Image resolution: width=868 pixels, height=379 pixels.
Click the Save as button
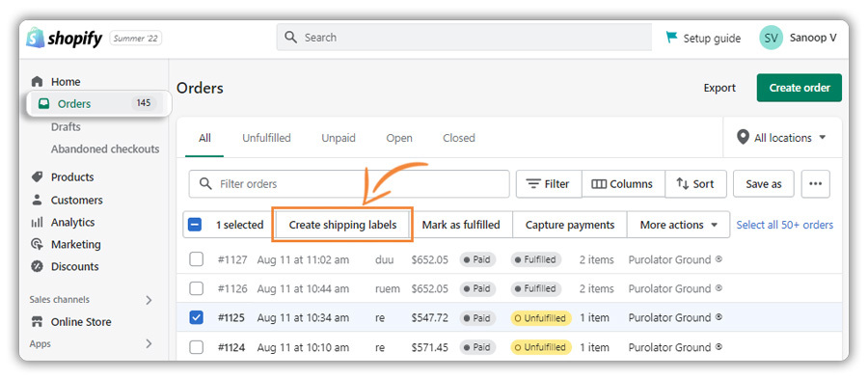click(x=764, y=183)
